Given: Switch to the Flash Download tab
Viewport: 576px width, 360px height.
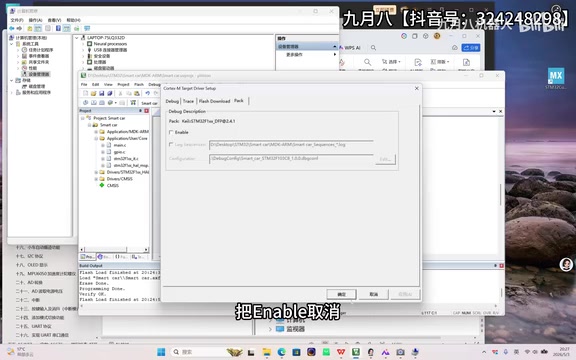Looking at the screenshot, I should [214, 101].
